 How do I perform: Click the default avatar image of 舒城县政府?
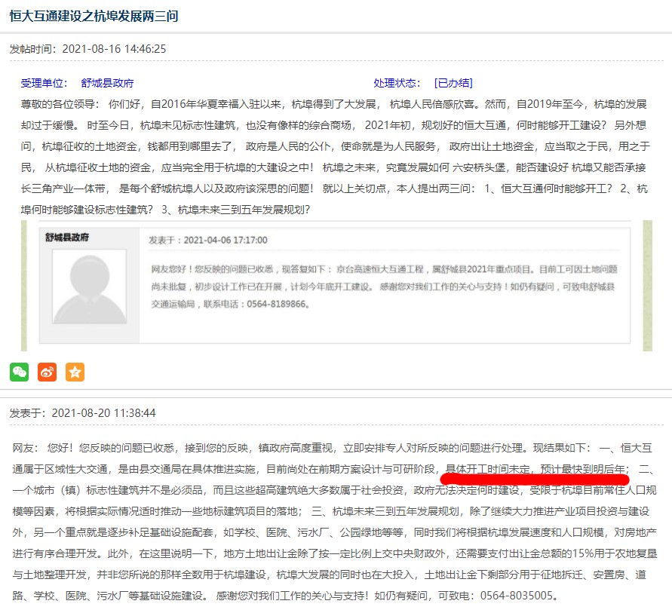pyautogui.click(x=89, y=287)
